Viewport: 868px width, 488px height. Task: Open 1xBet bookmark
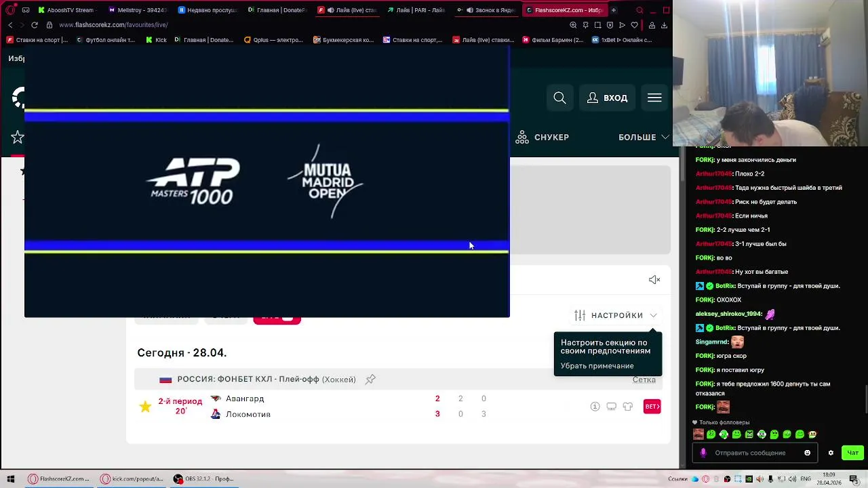click(622, 40)
